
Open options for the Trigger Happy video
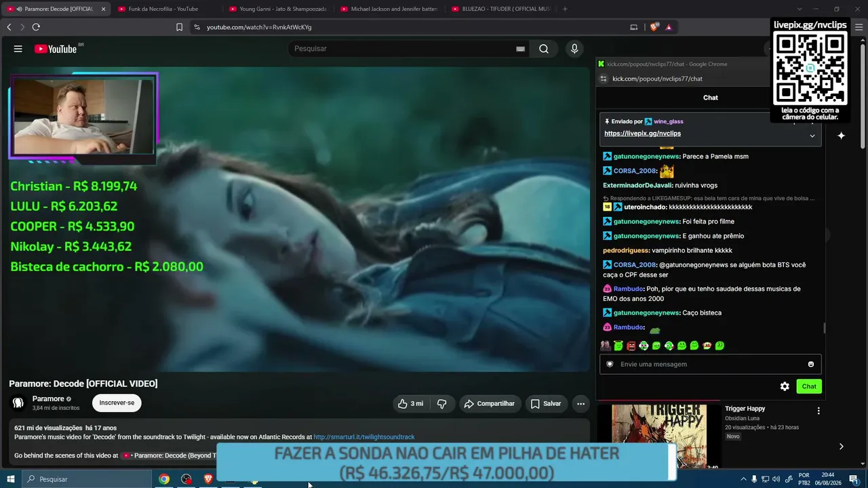click(x=818, y=411)
